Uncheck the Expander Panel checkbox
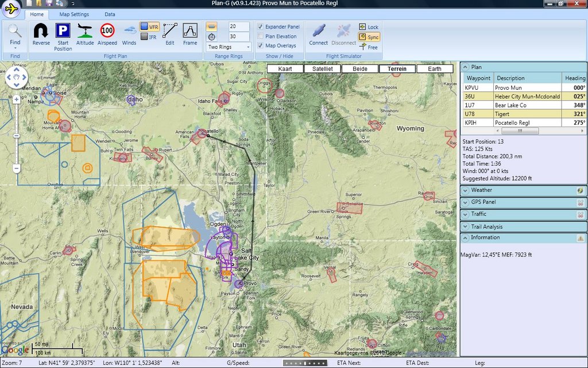 click(x=261, y=27)
